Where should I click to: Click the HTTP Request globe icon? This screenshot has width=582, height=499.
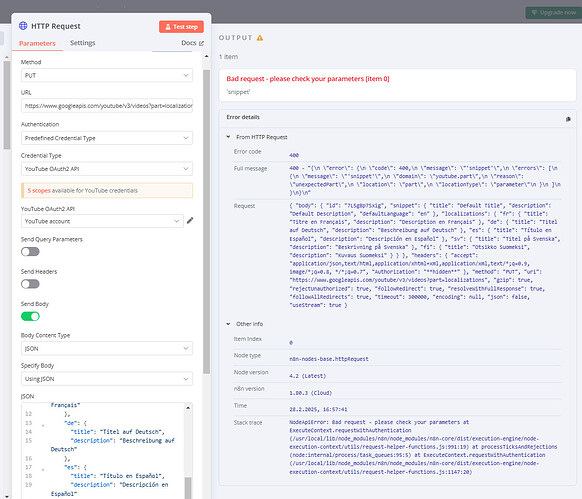pos(23,26)
